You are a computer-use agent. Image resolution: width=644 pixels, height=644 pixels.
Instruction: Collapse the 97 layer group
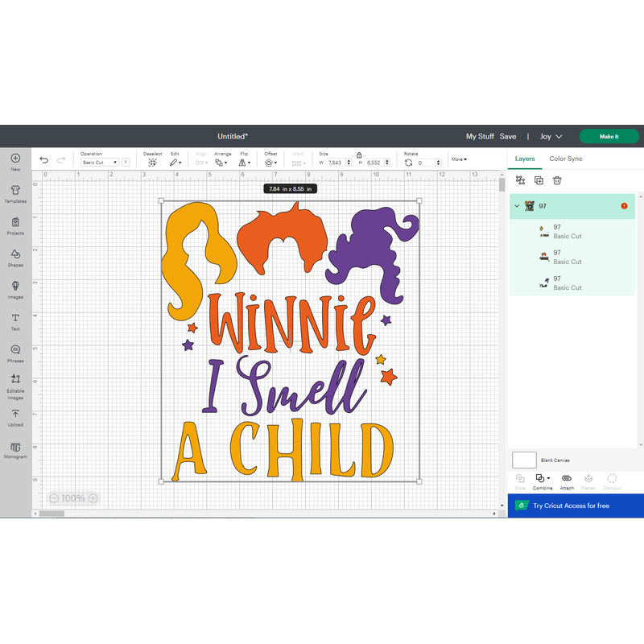click(516, 206)
